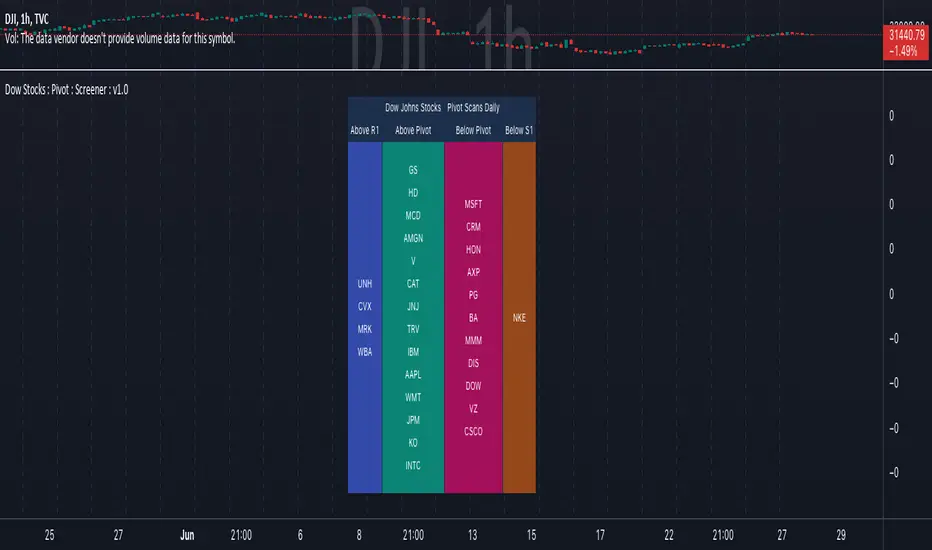Select the Below Pivot column header

(473, 130)
